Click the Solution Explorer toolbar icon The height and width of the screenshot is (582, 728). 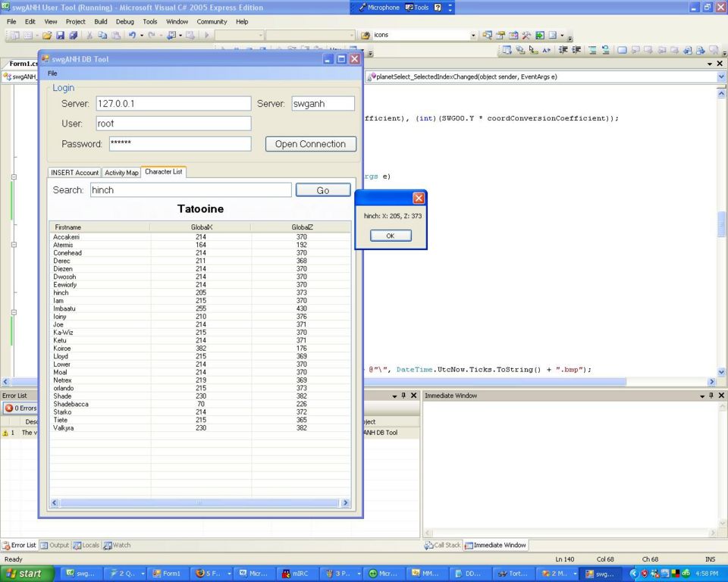[487, 36]
